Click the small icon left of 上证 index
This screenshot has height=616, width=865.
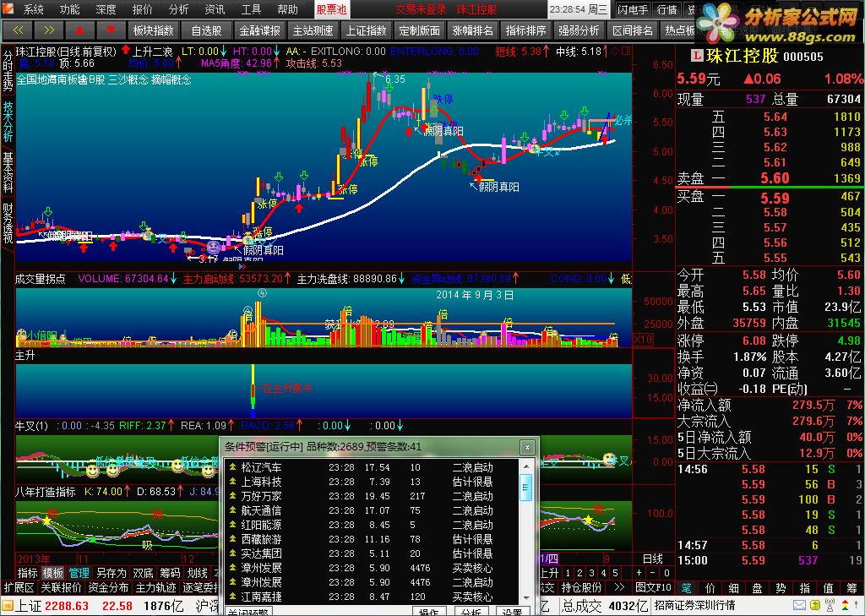point(7,606)
